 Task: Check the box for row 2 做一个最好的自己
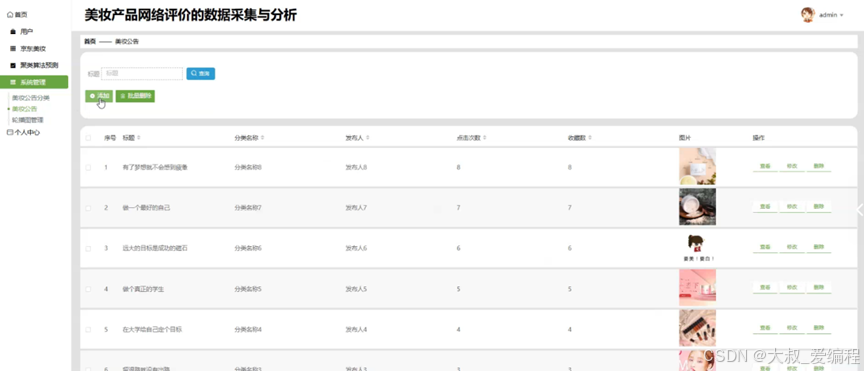pyautogui.click(x=88, y=208)
